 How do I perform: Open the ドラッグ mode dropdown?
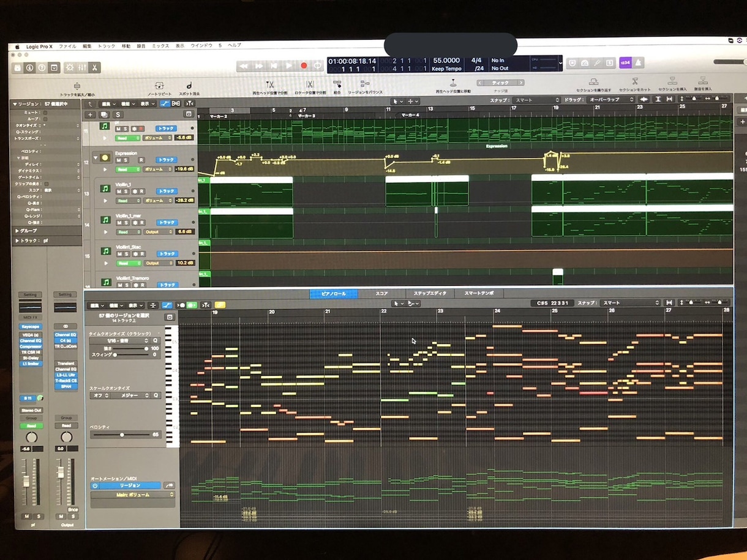610,100
